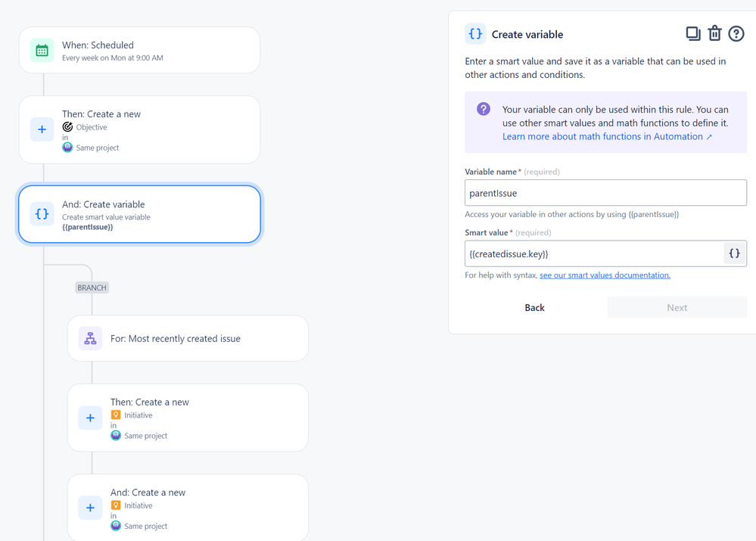Delete the component with the trash icon
This screenshot has width=756, height=541.
(714, 33)
